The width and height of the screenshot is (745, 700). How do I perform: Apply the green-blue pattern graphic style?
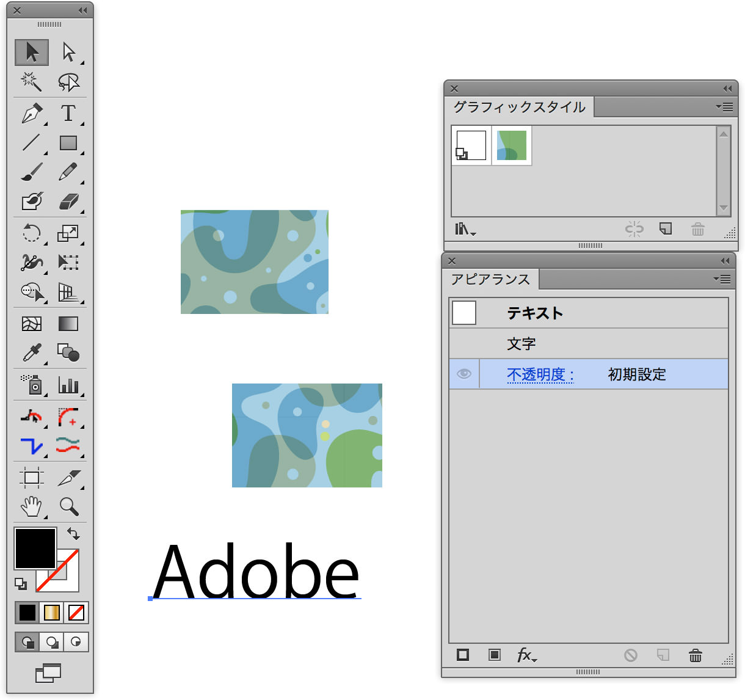click(x=512, y=145)
